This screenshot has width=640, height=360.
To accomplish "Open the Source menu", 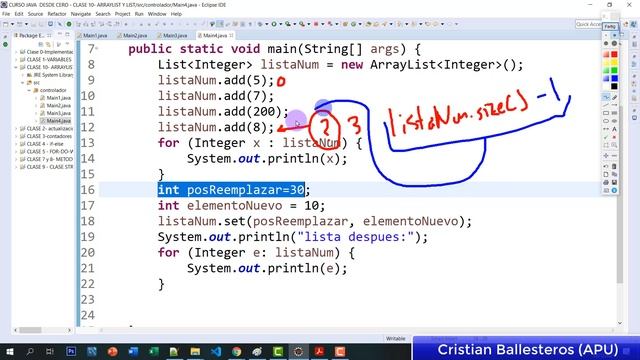I will coord(35,14).
